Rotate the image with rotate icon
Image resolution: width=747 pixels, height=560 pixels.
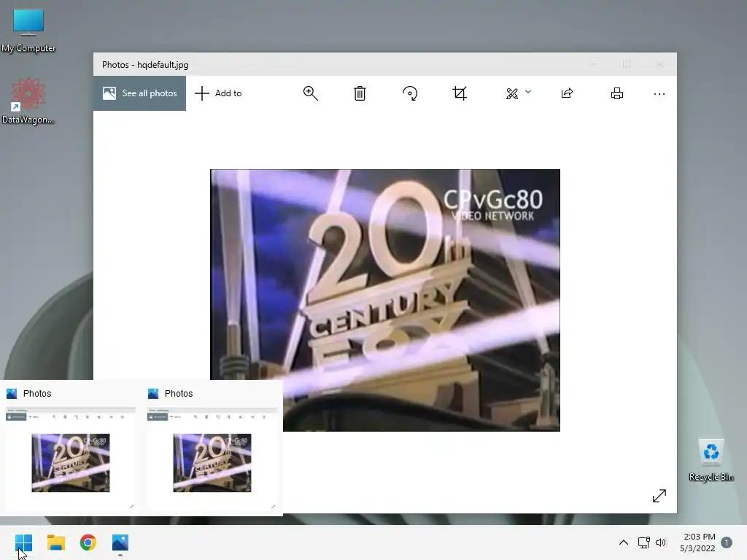(x=410, y=93)
